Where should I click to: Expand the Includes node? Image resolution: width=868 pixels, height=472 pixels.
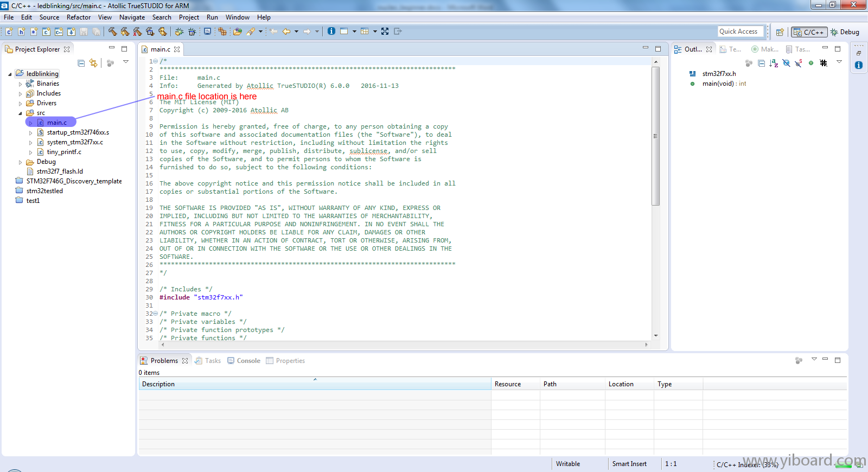21,94
